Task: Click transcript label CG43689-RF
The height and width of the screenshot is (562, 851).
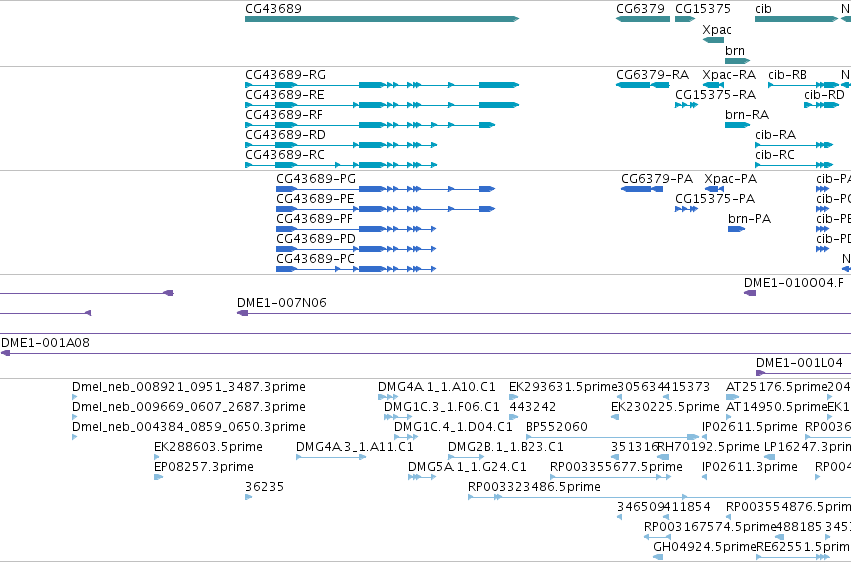Action: pos(284,115)
